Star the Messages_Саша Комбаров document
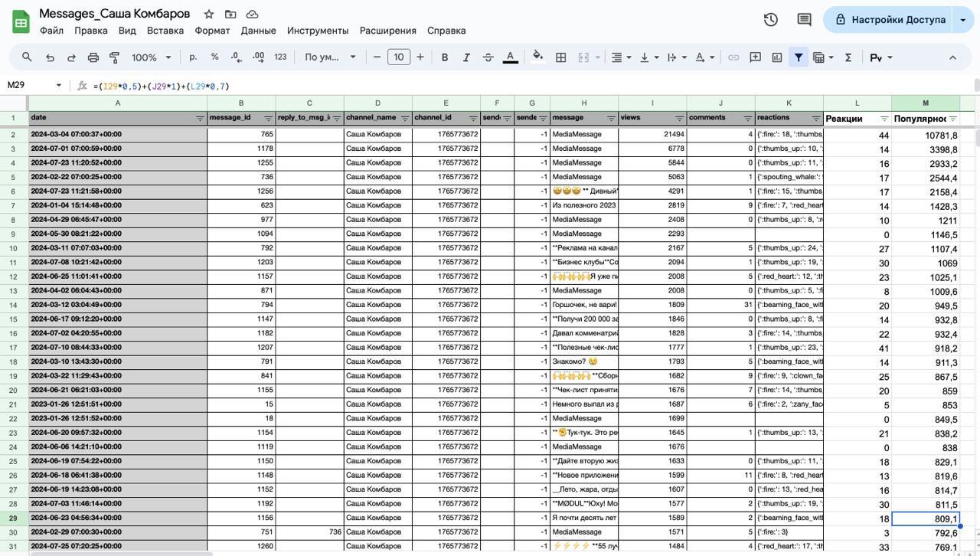Screen dimensions: 980x556 click(x=209, y=14)
